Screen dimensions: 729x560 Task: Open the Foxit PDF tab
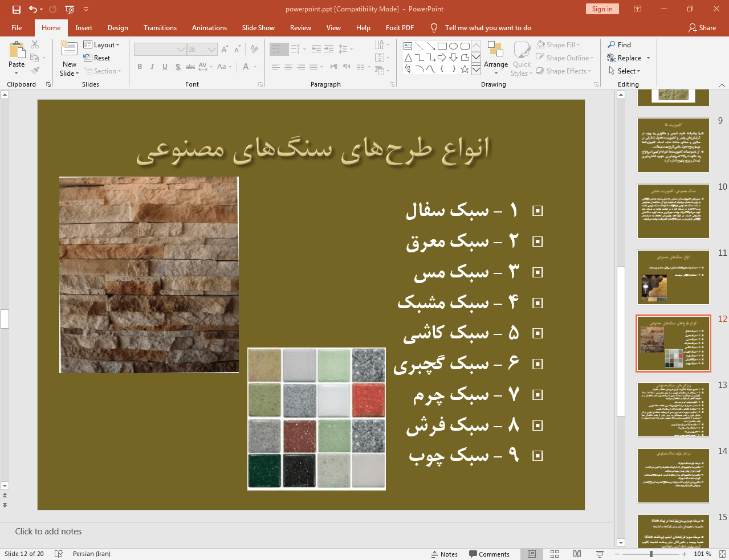400,28
